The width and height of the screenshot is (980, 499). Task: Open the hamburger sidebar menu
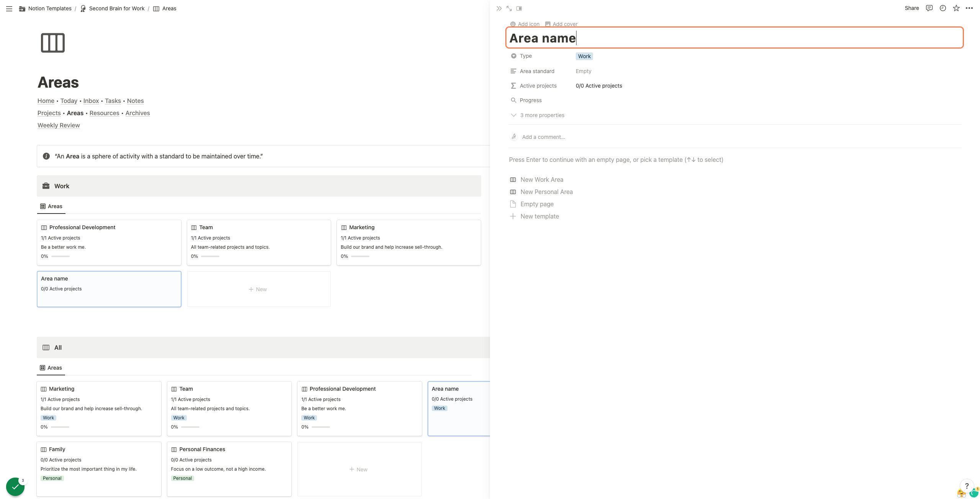click(9, 8)
